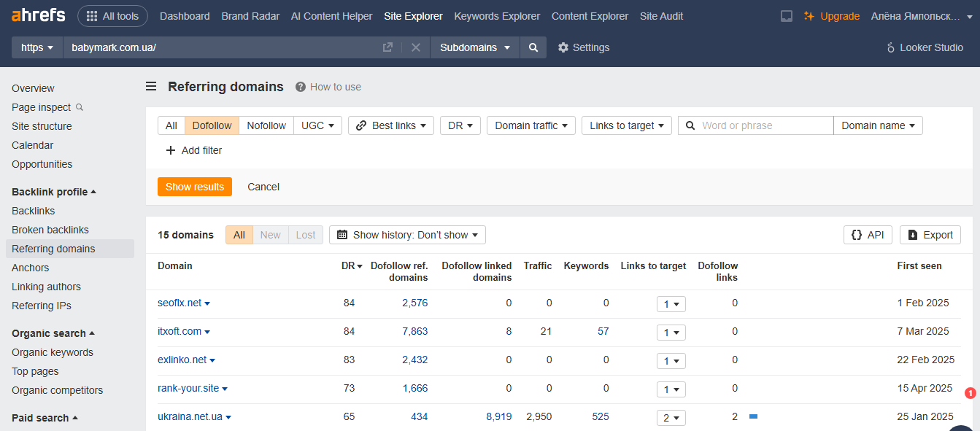Expand links to target for seoflx.net
The height and width of the screenshot is (431, 980).
point(671,303)
